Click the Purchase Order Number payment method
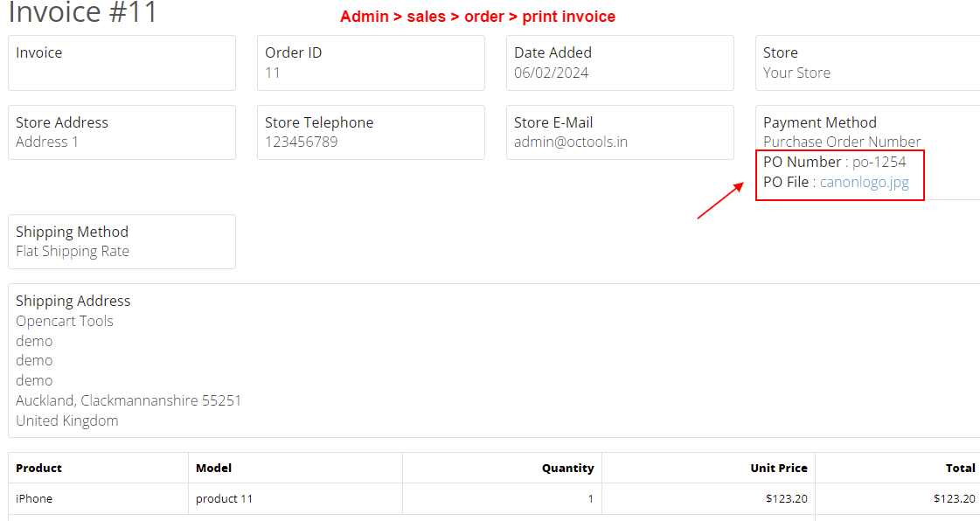This screenshot has height=521, width=980. pyautogui.click(x=842, y=142)
